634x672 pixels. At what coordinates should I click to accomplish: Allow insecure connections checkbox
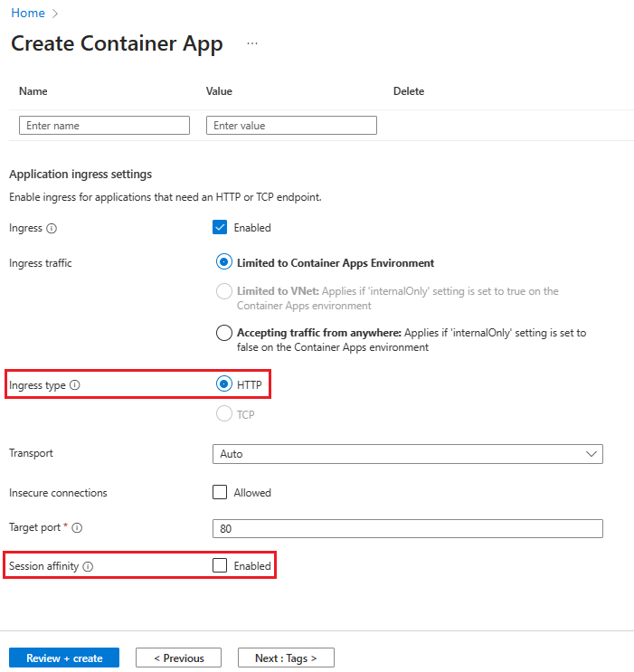220,493
